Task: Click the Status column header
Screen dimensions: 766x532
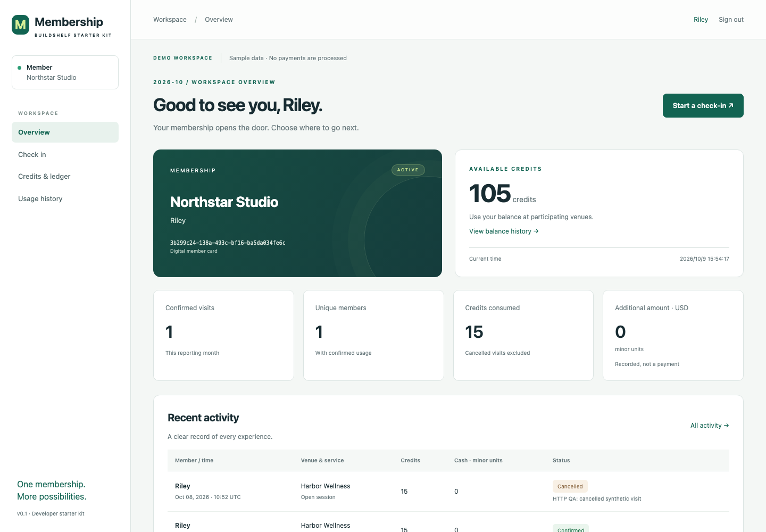Action: click(561, 461)
